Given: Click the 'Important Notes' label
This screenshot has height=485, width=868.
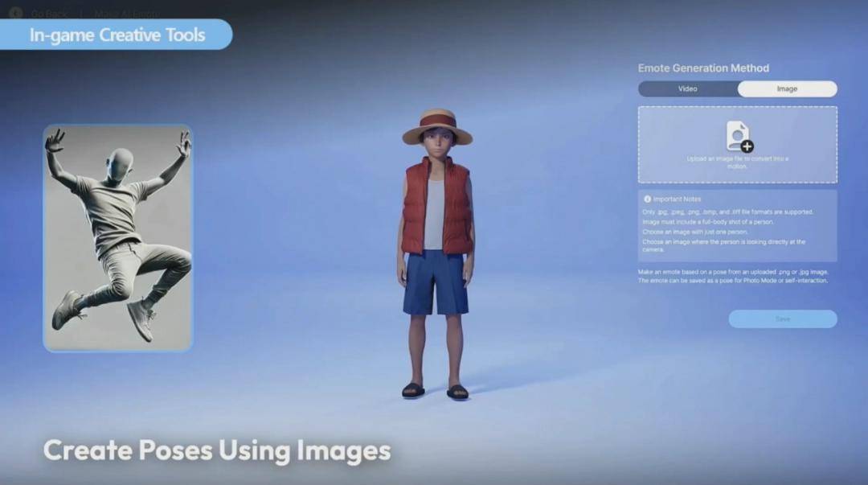Looking at the screenshot, I should [677, 199].
